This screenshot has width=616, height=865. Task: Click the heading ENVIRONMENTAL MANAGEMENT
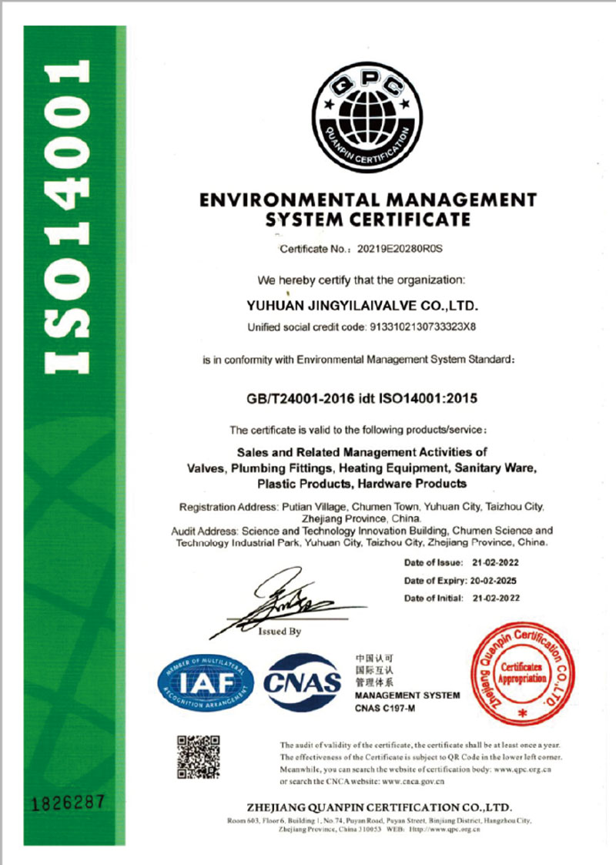368,199
